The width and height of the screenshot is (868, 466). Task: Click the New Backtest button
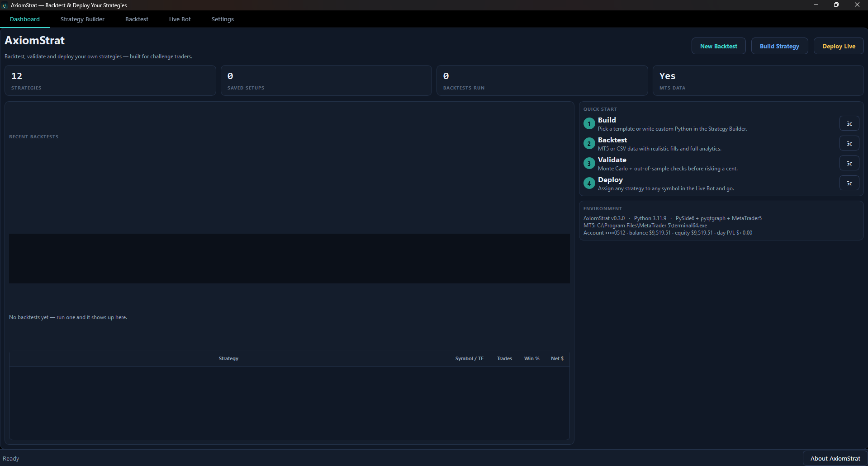tap(718, 46)
